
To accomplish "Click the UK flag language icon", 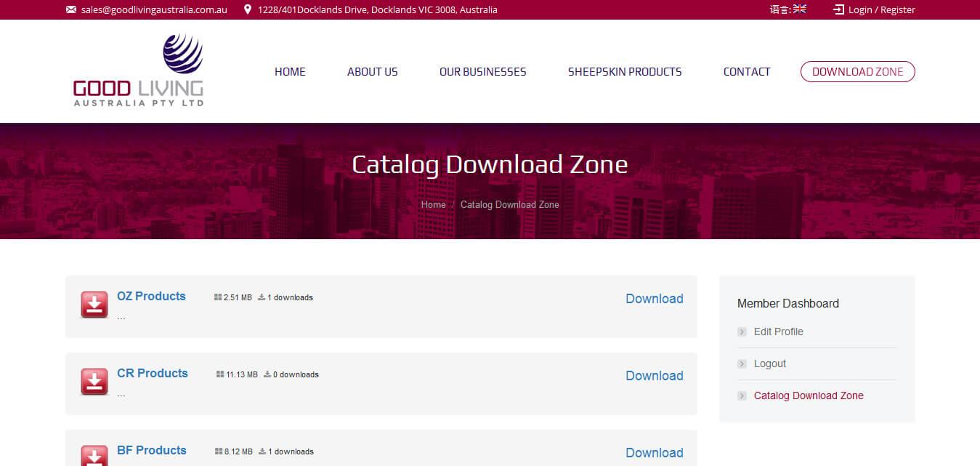I will click(799, 9).
